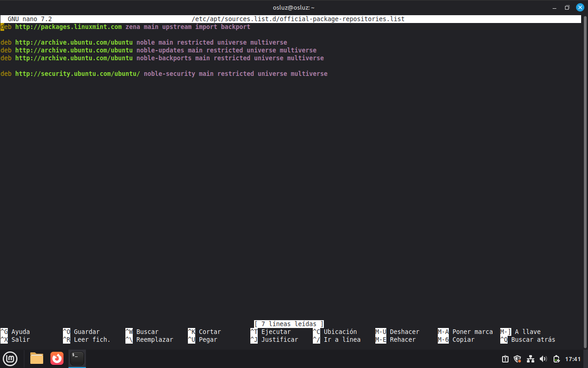Click archive.ubuntu.com URL on noble-updates line
The height and width of the screenshot is (368, 588).
click(x=74, y=50)
